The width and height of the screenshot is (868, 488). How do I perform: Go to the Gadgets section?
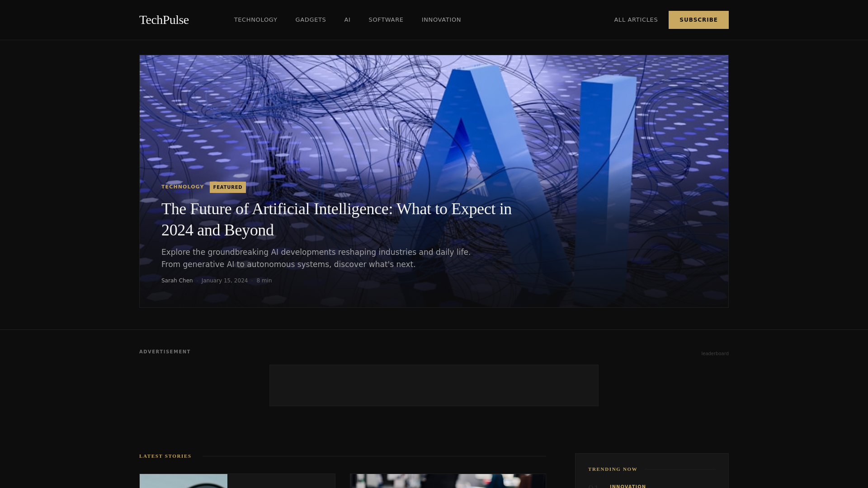point(311,20)
